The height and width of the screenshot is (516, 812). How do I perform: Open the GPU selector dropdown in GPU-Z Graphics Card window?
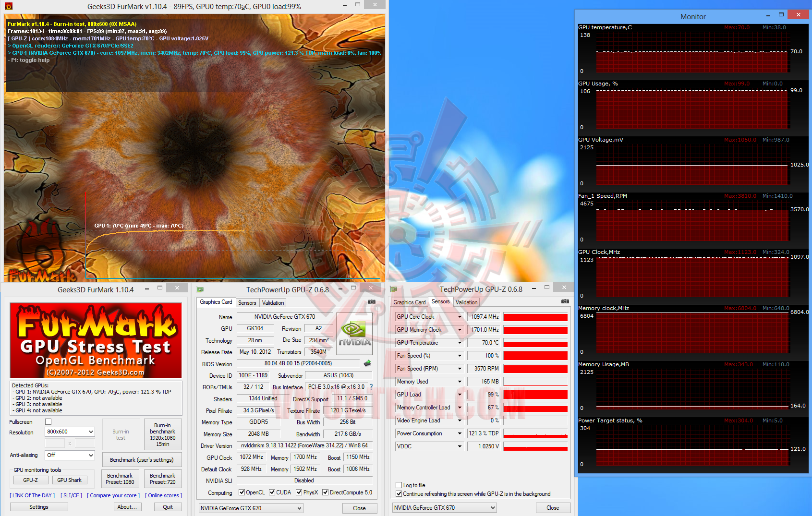click(251, 508)
